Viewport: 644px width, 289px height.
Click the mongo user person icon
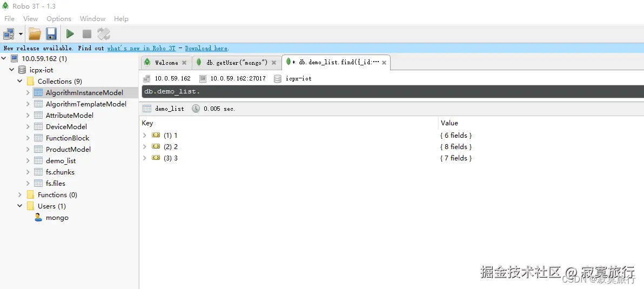pyautogui.click(x=38, y=218)
